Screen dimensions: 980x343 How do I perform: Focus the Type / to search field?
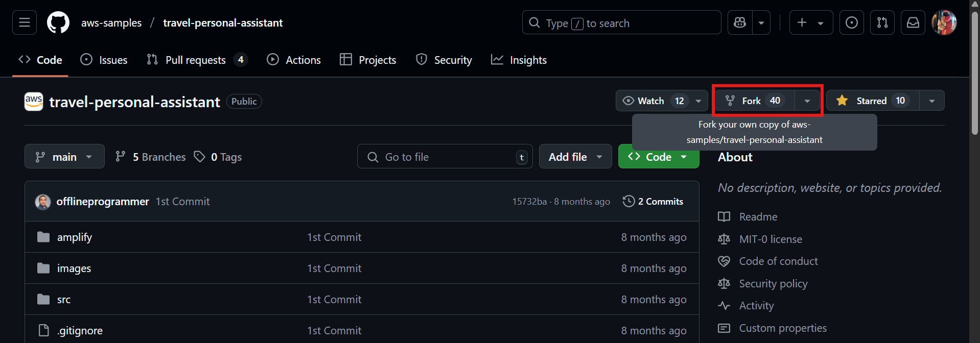point(621,22)
